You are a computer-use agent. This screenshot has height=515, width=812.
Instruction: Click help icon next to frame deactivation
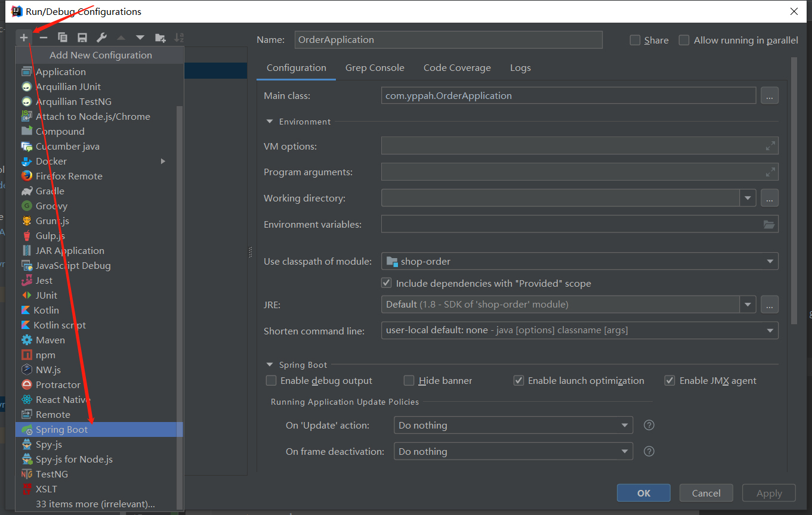(x=650, y=452)
